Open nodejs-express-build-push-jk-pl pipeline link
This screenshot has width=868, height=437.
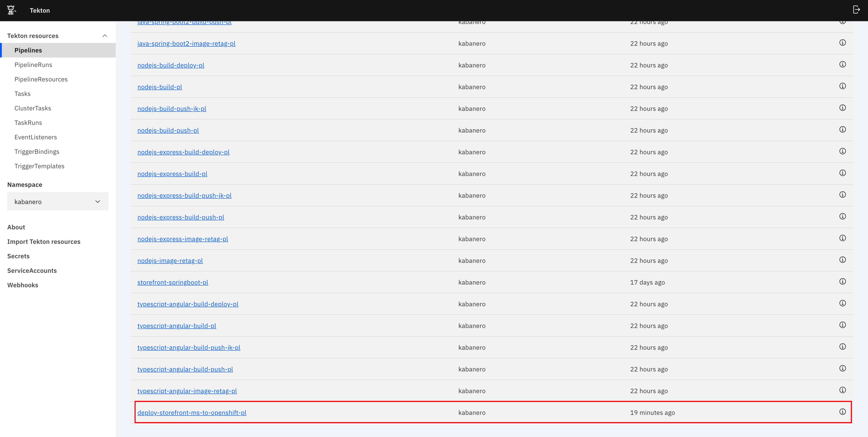184,196
